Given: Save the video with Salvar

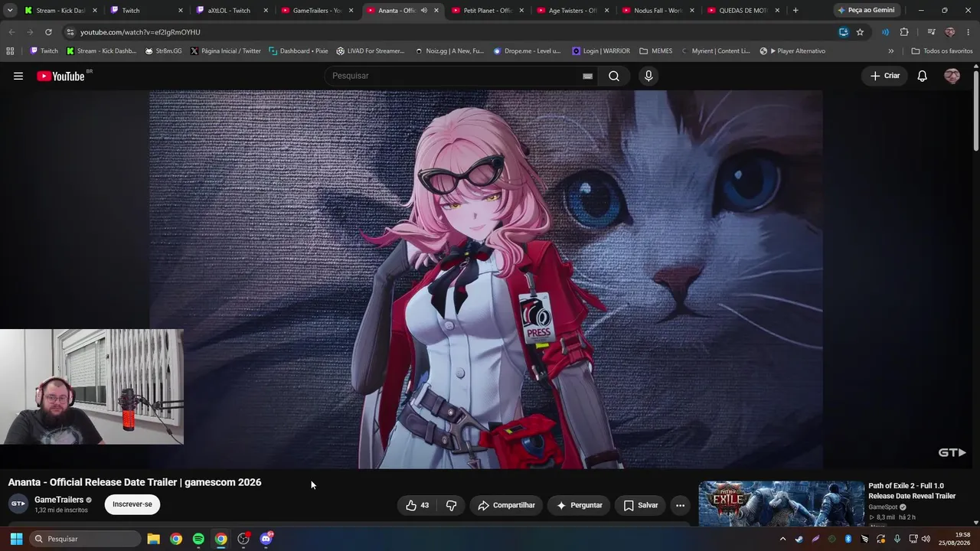Looking at the screenshot, I should [x=641, y=505].
